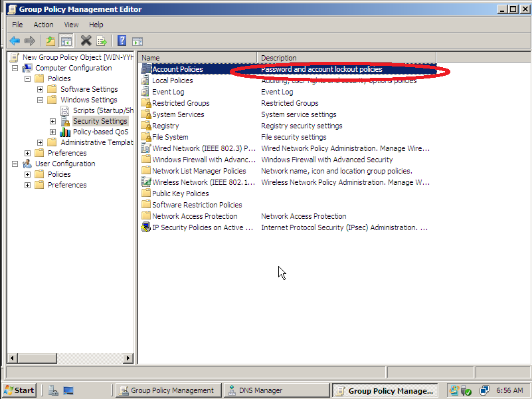The width and height of the screenshot is (532, 399).
Task: Click the Show/Hide Console Tree toolbar icon
Action: [66, 41]
